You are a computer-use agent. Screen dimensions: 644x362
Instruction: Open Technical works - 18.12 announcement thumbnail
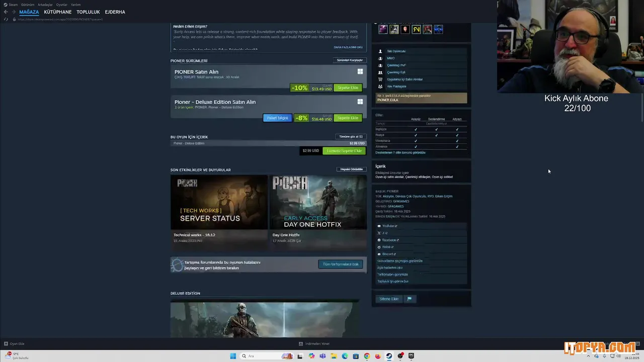(219, 202)
